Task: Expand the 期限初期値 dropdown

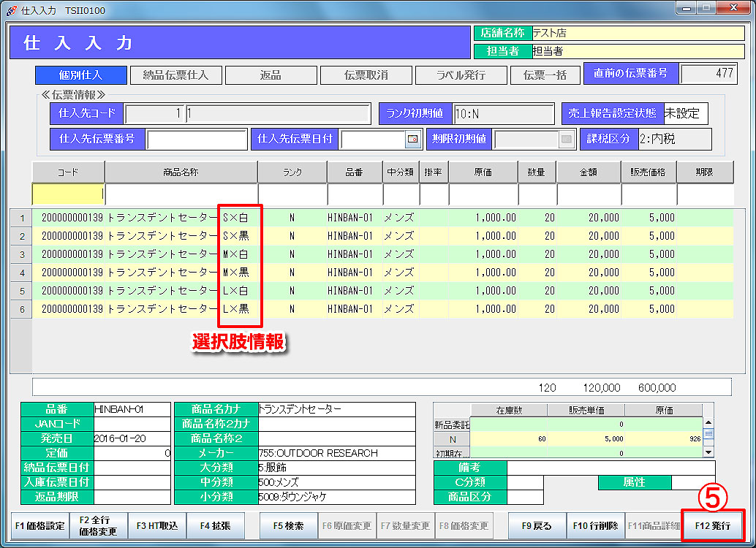Action: click(x=566, y=139)
